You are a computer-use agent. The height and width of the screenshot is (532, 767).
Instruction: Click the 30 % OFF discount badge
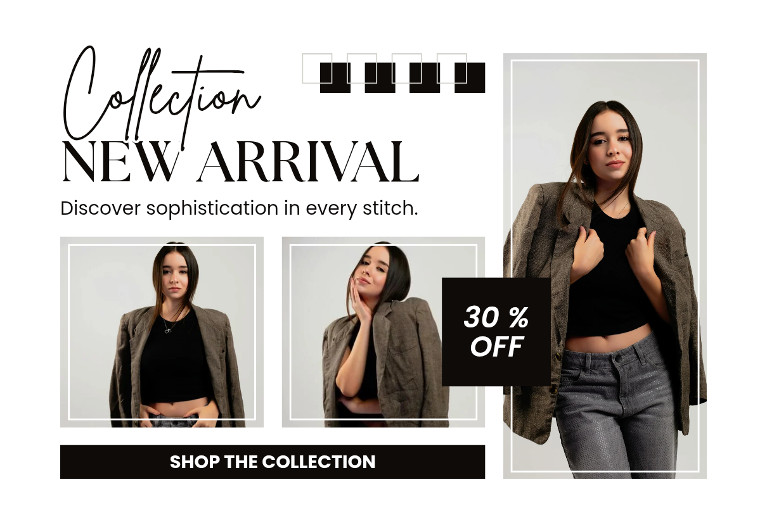coord(496,332)
